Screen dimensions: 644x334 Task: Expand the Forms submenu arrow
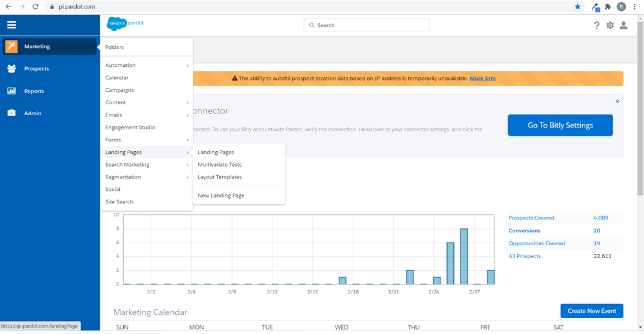click(x=187, y=140)
